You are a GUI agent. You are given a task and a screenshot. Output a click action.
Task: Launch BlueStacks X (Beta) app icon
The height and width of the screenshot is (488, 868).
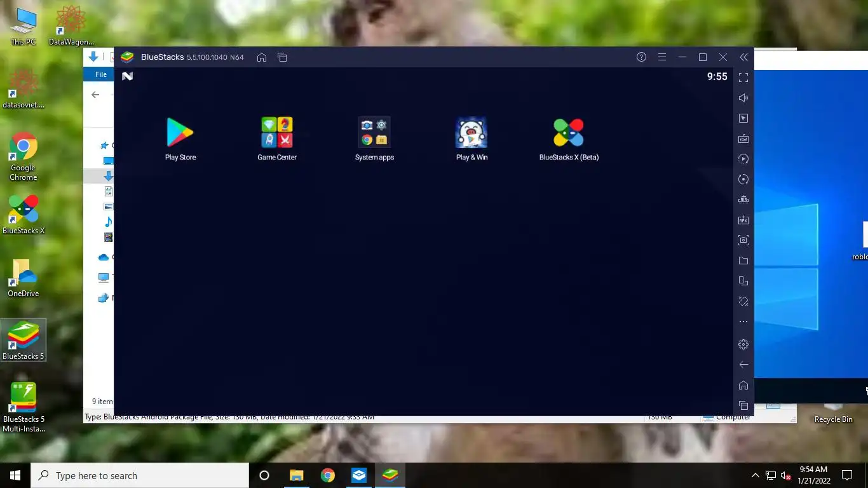tap(569, 139)
